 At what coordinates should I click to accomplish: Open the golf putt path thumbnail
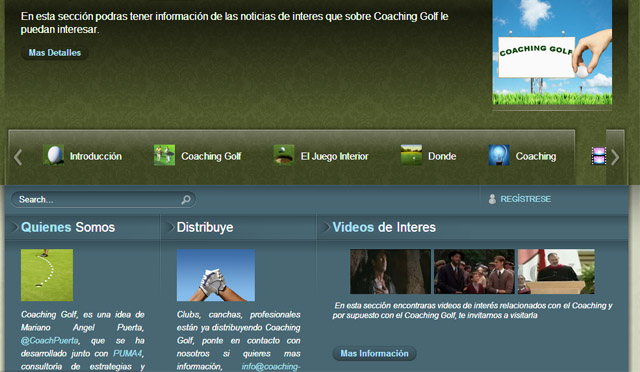click(47, 275)
